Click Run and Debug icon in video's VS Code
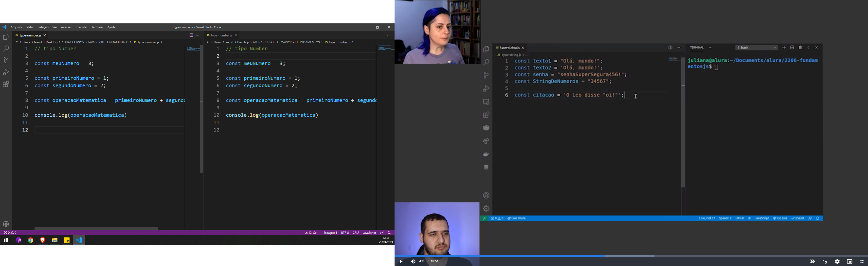Screen dimensions: 868x266 click(486, 89)
